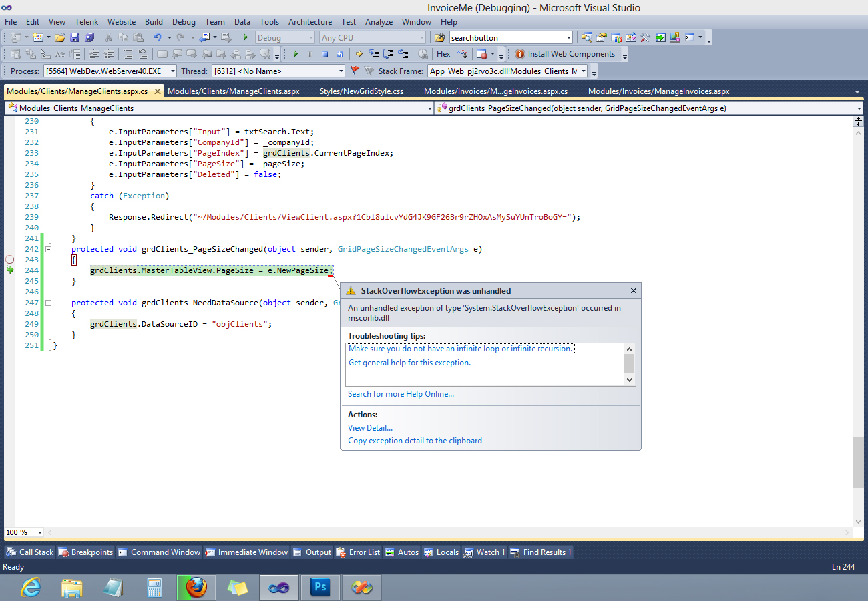This screenshot has width=868, height=601.
Task: Click the Stop Debugging square icon
Action: coord(324,54)
